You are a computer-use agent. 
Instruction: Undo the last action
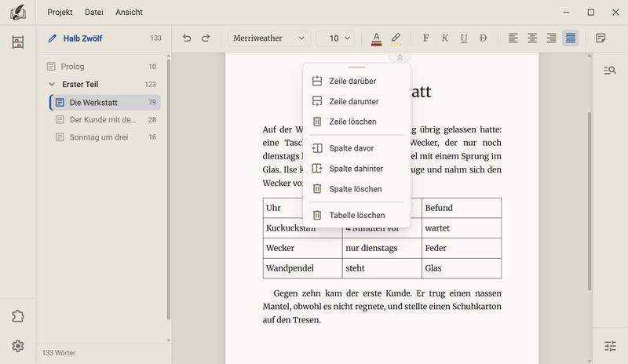point(187,38)
